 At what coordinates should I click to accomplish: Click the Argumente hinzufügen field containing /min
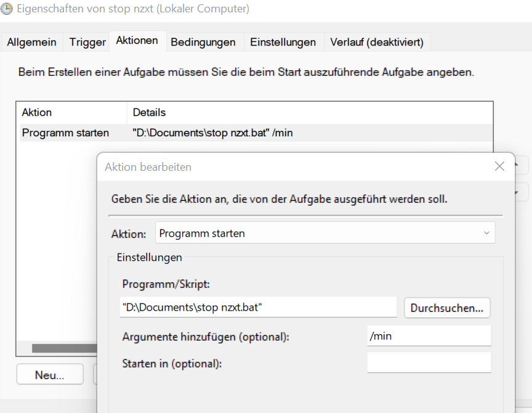tap(429, 335)
